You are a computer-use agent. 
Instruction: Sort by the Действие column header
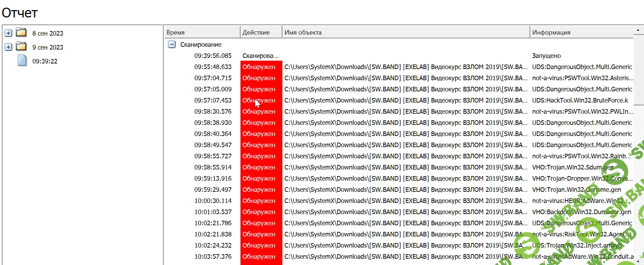[x=261, y=32]
